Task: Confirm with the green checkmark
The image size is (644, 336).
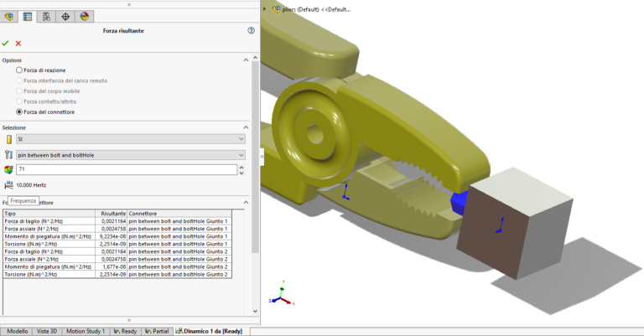Action: point(6,43)
